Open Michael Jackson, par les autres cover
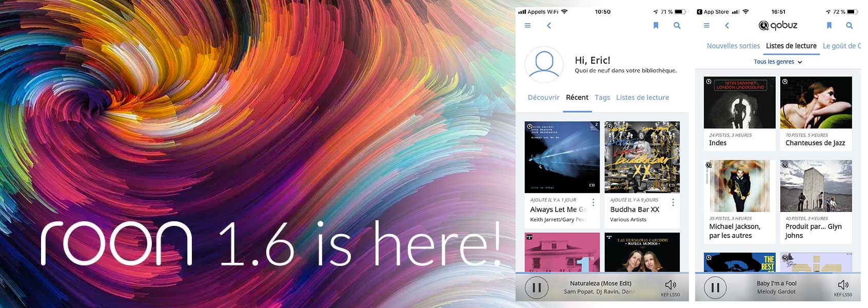This screenshot has width=868, height=308. (740, 186)
